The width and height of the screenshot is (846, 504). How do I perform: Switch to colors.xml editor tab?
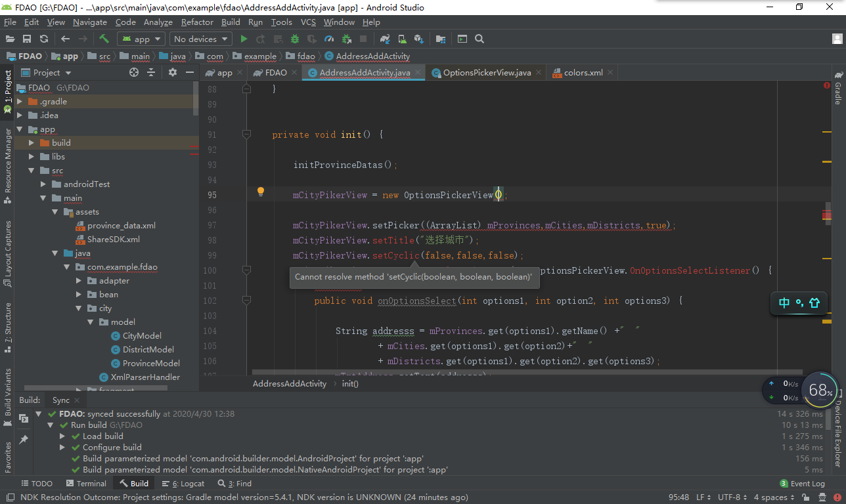click(x=583, y=72)
